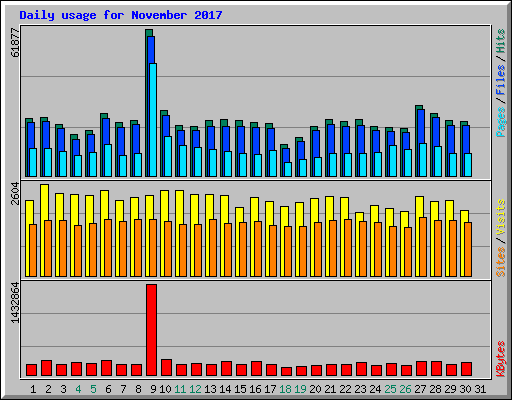Click day 9 on the x-axis

[x=153, y=389]
